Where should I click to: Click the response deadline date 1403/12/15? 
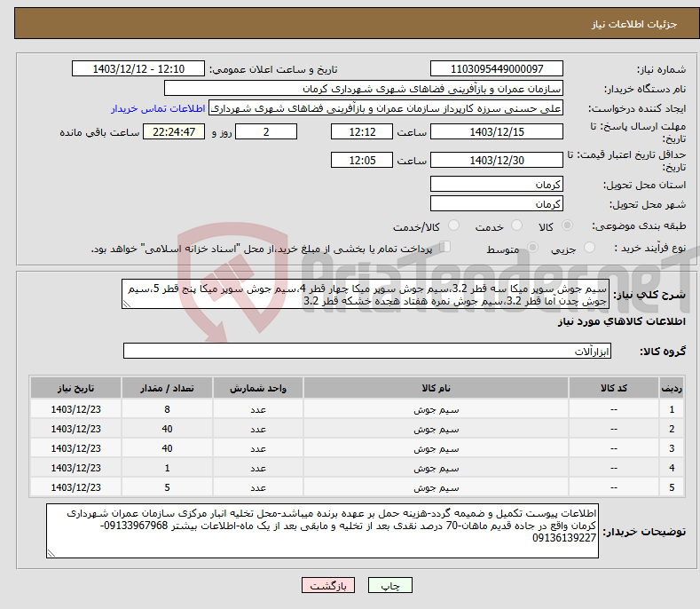497,131
